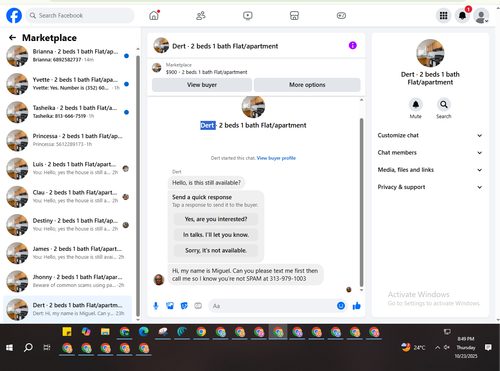Open James's conversation in the list
This screenshot has width=500, height=371.
[x=68, y=253]
